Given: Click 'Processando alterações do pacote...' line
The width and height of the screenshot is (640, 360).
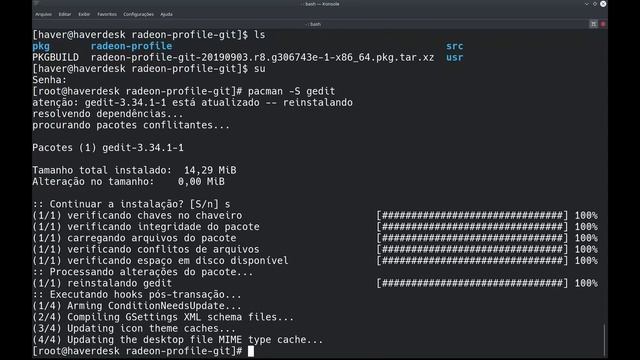Looking at the screenshot, I should pos(143,272).
